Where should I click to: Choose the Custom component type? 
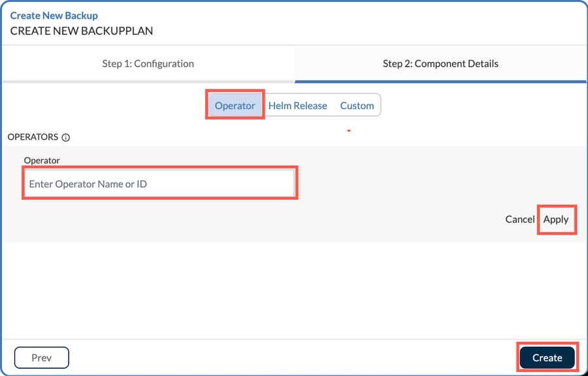pos(357,106)
